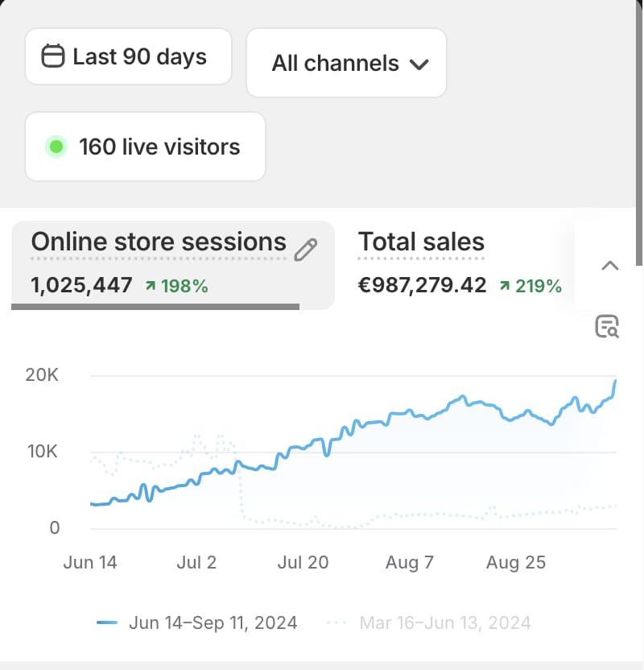Click the green live visitors dot indicator
Viewport: 644px width, 670px height.
[x=54, y=147]
